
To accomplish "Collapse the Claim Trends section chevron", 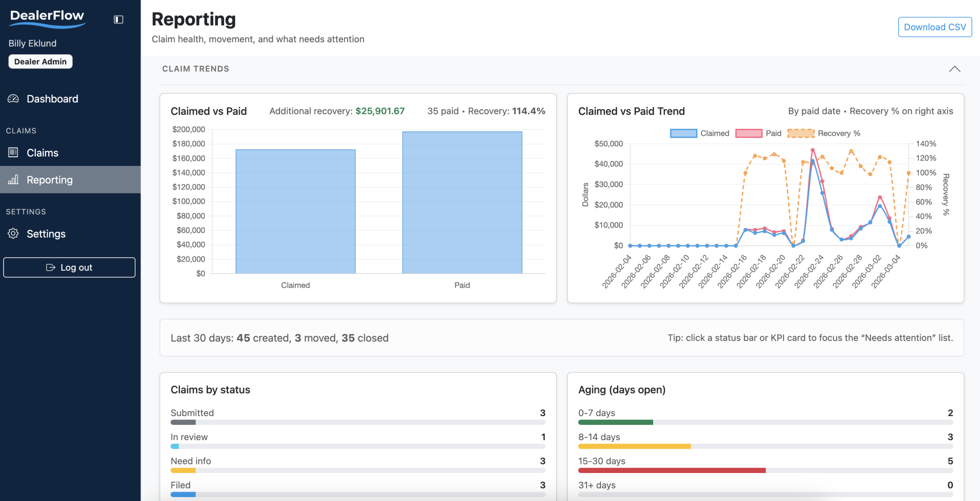I will pos(954,69).
